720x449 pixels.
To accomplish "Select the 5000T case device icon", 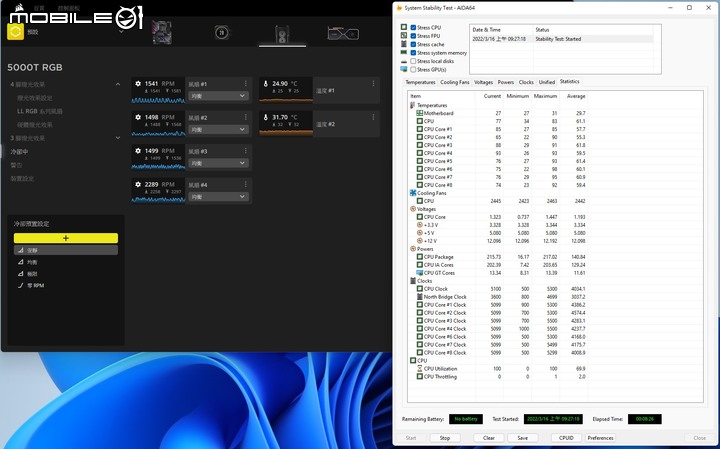I will point(281,34).
